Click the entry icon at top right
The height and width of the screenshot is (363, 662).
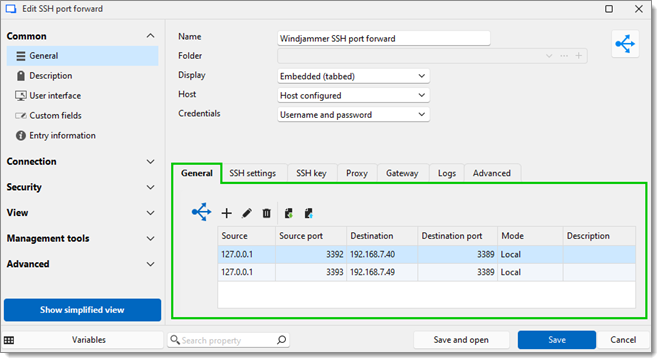[x=625, y=43]
